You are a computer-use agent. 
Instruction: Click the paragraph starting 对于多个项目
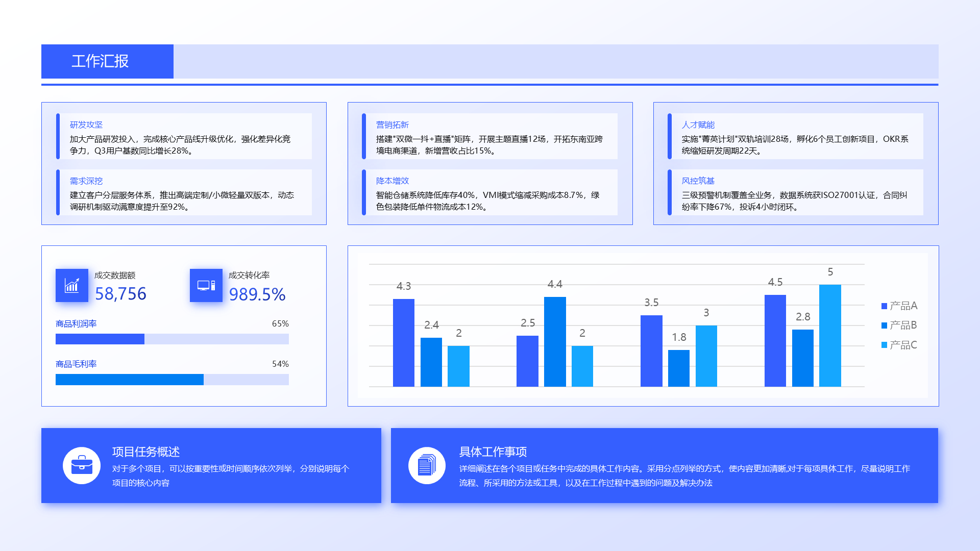[231, 476]
